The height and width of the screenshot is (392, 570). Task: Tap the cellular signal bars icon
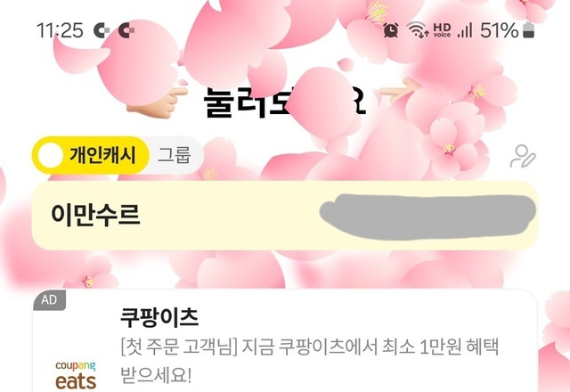(x=465, y=30)
